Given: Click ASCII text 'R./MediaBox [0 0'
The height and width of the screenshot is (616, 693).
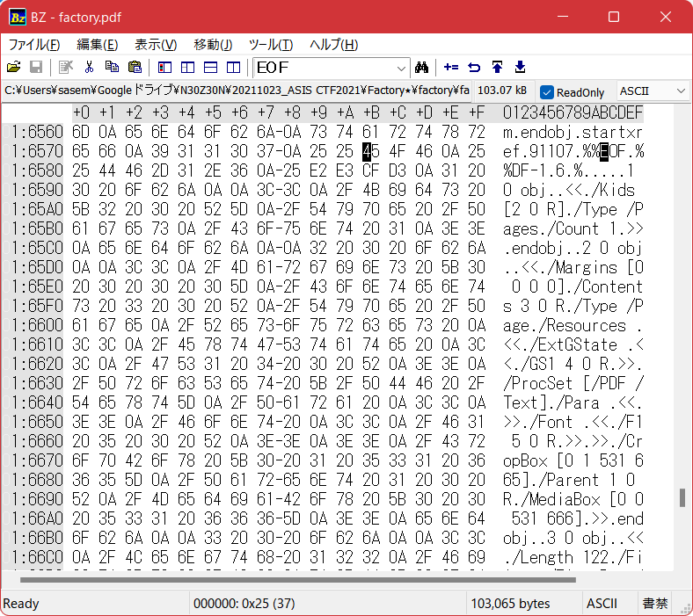Looking at the screenshot, I should [x=573, y=499].
